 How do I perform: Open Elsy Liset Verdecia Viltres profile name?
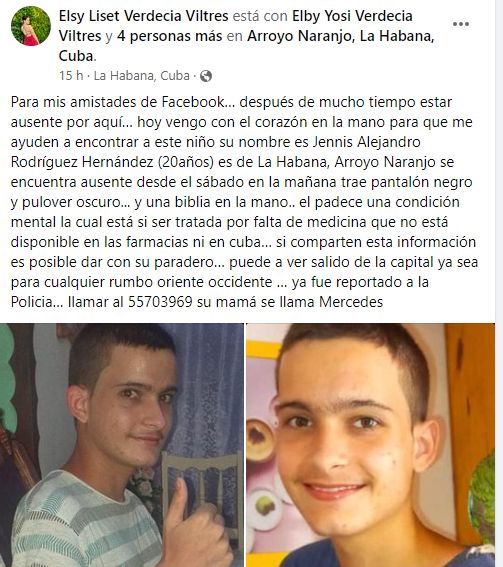144,16
